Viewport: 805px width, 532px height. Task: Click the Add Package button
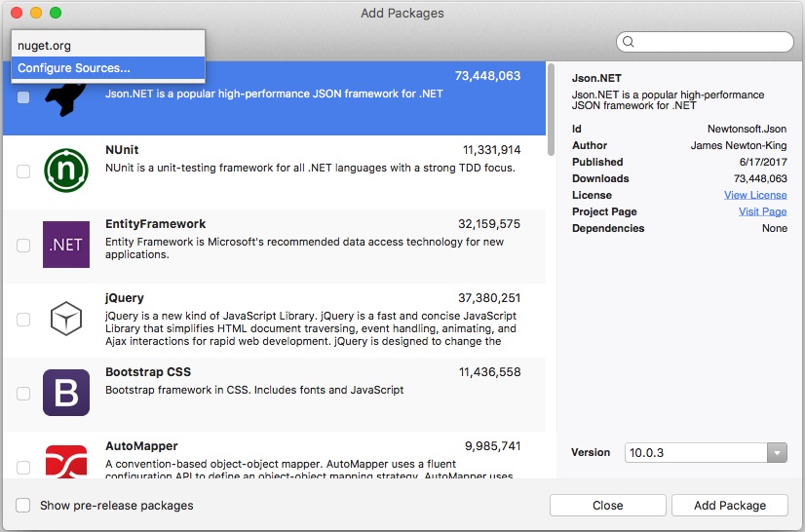(730, 506)
